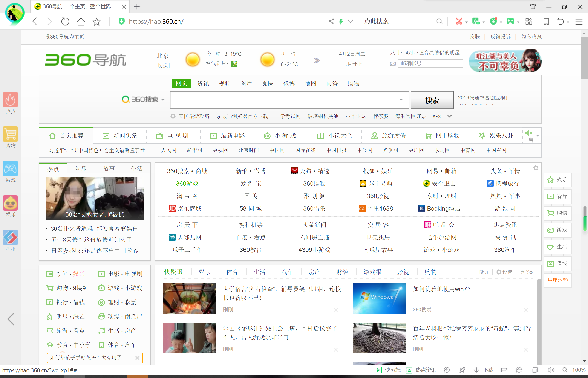588x378 pixels.
Task: Expand the weather forecast double arrow
Action: click(317, 60)
